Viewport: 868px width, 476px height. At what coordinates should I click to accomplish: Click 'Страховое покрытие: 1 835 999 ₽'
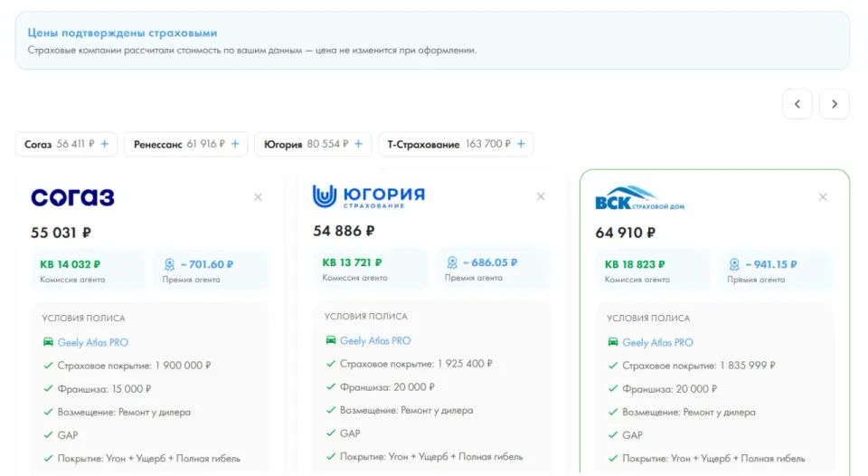pos(699,366)
